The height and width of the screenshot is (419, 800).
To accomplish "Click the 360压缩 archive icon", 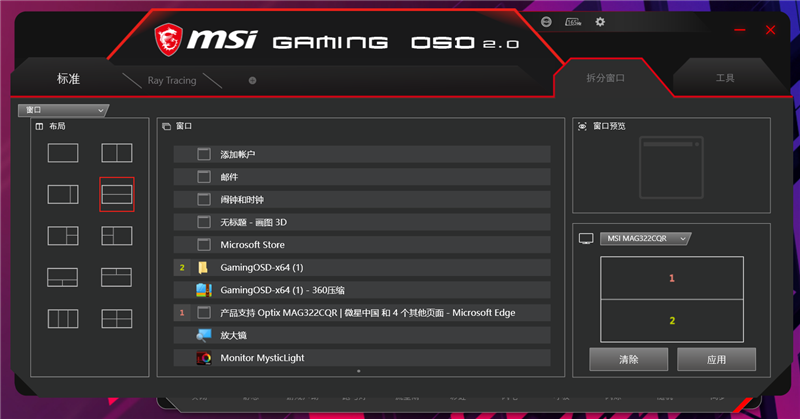I will 204,290.
